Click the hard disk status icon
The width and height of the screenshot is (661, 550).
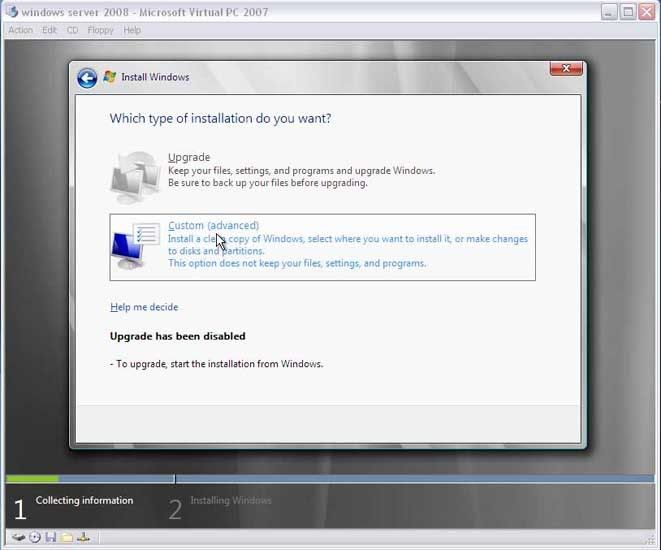pos(19,537)
